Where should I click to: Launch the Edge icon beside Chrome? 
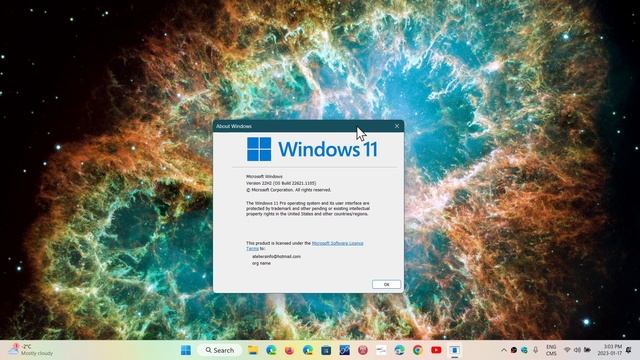(x=400, y=350)
